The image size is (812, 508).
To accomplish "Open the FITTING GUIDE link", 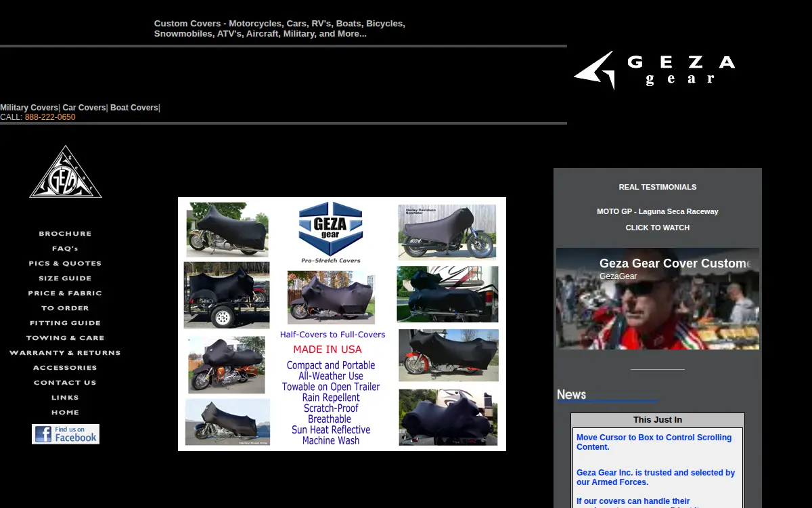I will pyautogui.click(x=65, y=323).
